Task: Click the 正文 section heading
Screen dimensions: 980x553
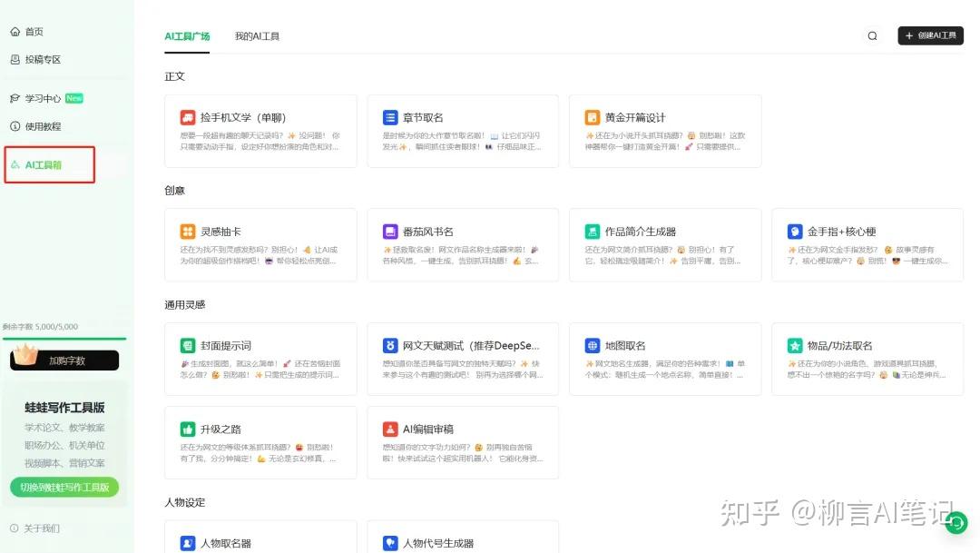Action: 174,76
